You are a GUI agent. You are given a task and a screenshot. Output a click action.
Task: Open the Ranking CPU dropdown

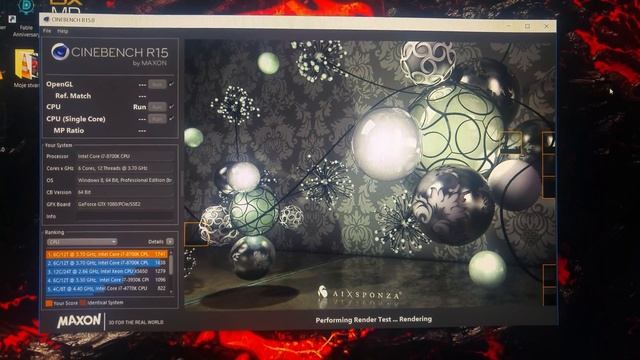82,242
